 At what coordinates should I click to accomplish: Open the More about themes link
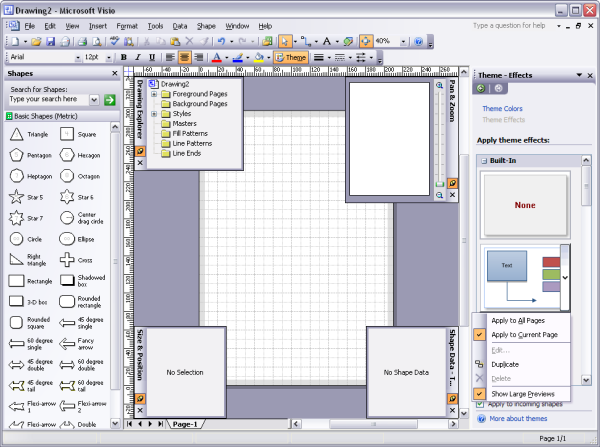click(518, 419)
